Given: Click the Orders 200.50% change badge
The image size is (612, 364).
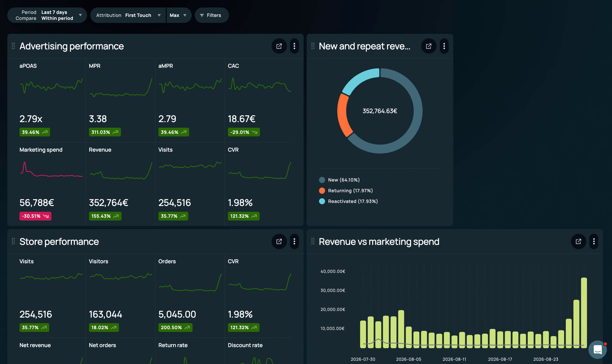Looking at the screenshot, I should (175, 328).
